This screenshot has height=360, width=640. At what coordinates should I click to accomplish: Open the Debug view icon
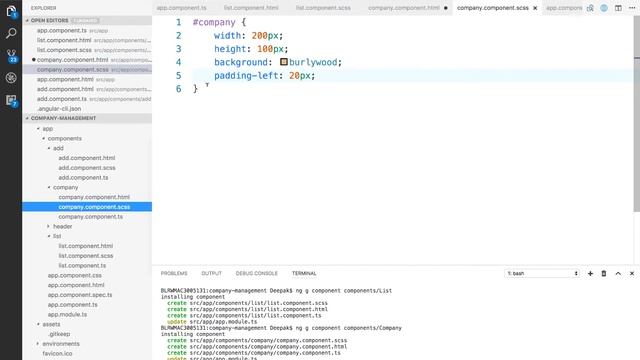pos(11,78)
